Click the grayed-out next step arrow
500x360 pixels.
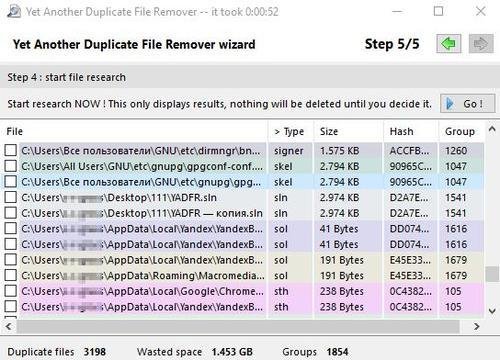coord(481,44)
